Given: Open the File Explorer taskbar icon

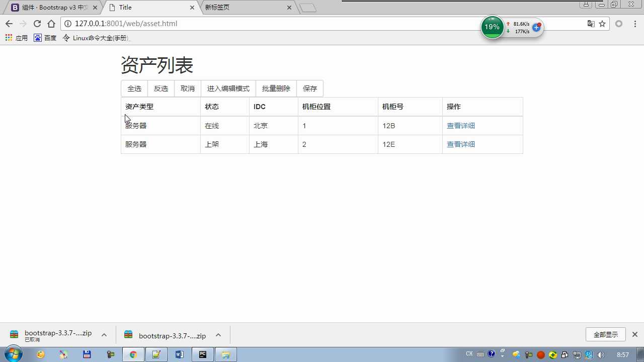Looking at the screenshot, I should (226, 354).
